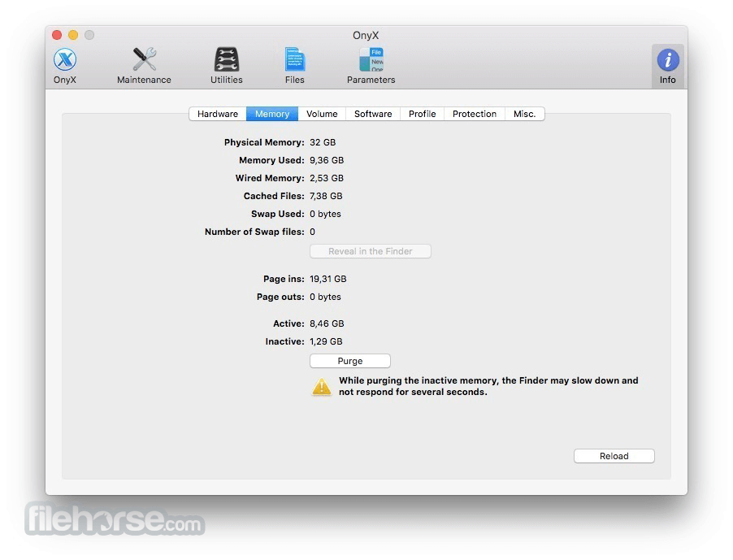733x560 pixels.
Task: Click the yellow warning triangle icon
Action: click(x=322, y=387)
